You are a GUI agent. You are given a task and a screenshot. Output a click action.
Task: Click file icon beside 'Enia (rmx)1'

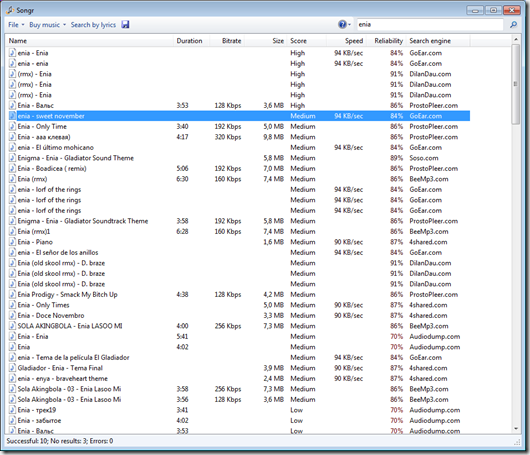pyautogui.click(x=12, y=232)
